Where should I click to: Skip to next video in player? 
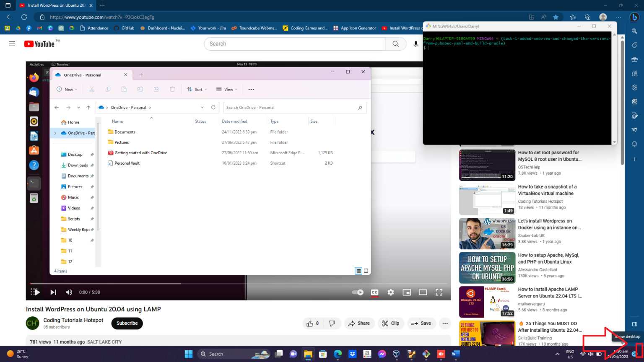pos(53,292)
